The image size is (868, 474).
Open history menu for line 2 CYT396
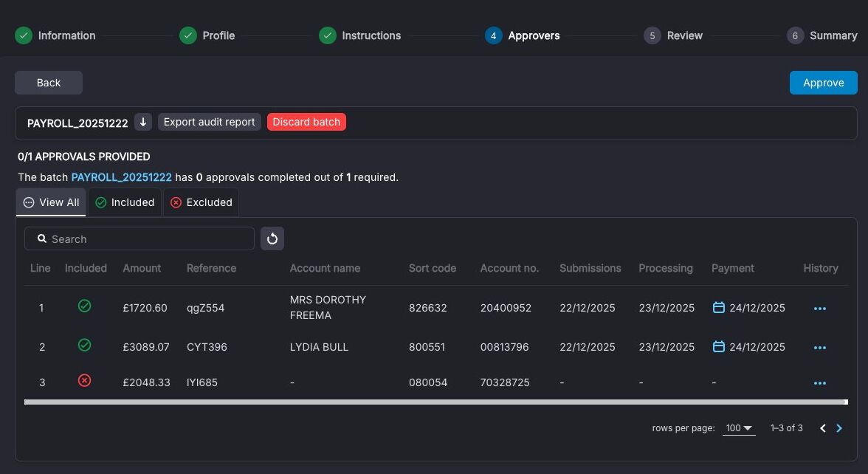tap(820, 348)
